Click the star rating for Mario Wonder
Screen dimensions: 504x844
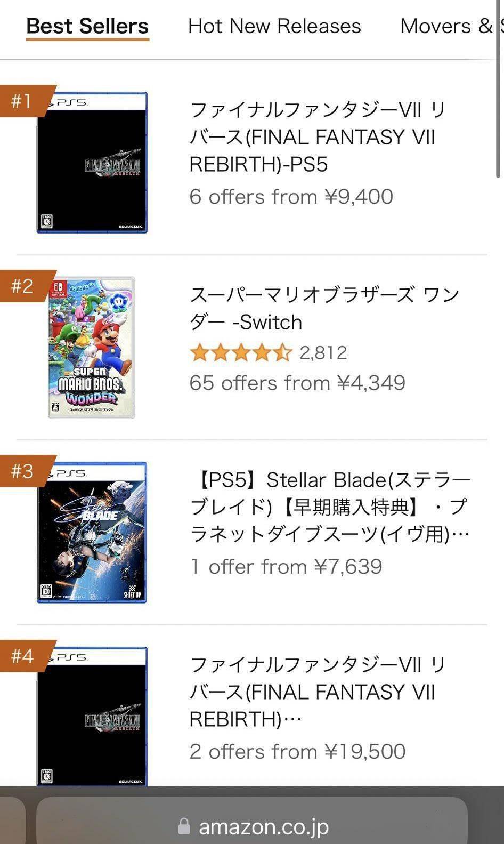[241, 352]
